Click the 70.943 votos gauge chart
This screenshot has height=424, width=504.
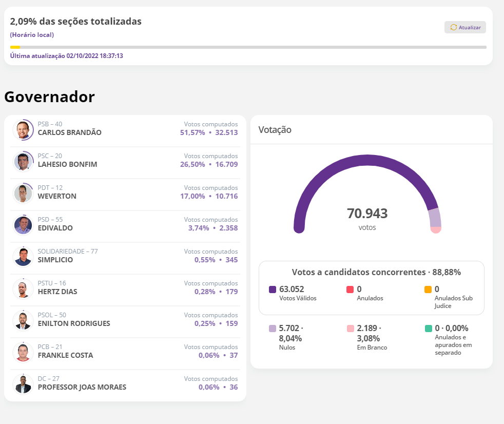click(x=367, y=195)
